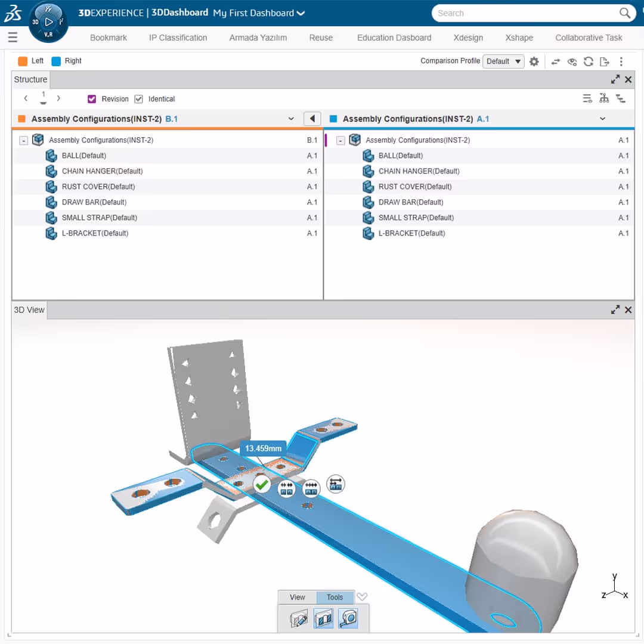
Task: Click the Dassault Systèmes 3DS logo
Action: (x=13, y=14)
